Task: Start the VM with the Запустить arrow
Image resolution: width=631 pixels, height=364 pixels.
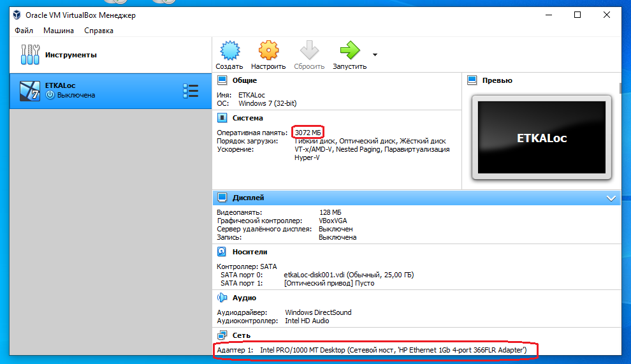Action: point(350,51)
